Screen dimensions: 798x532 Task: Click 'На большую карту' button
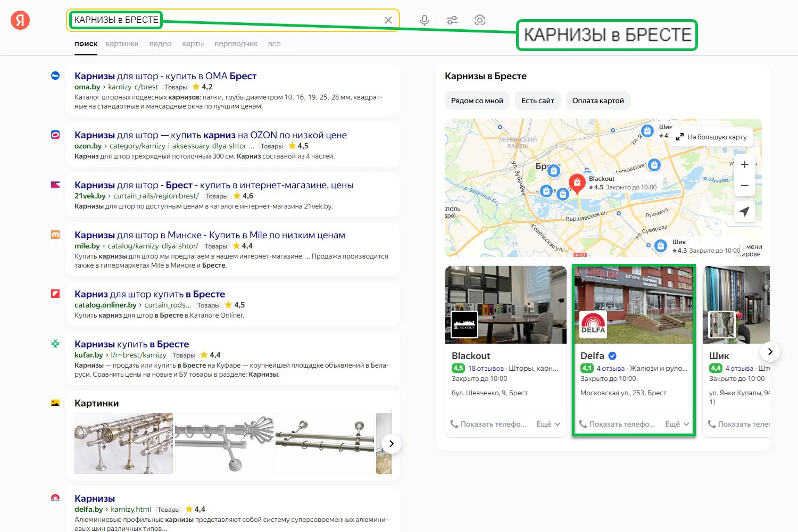[711, 137]
